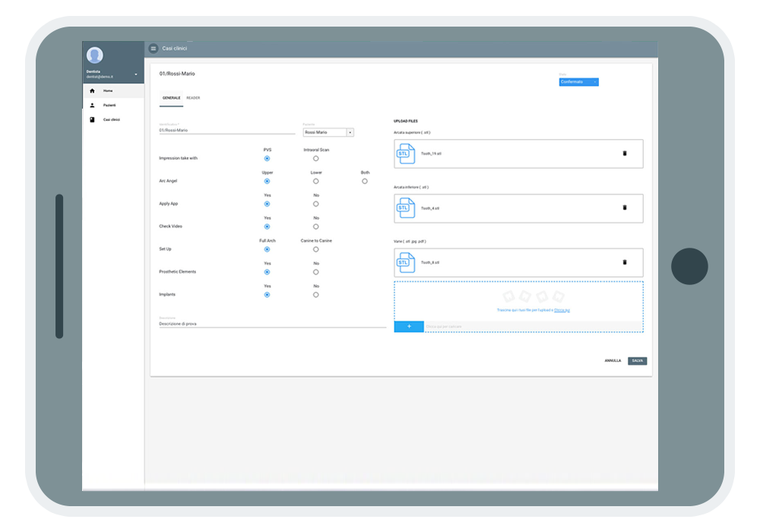760x532 pixels.
Task: Choose Yes for Check Video
Action: point(267,226)
